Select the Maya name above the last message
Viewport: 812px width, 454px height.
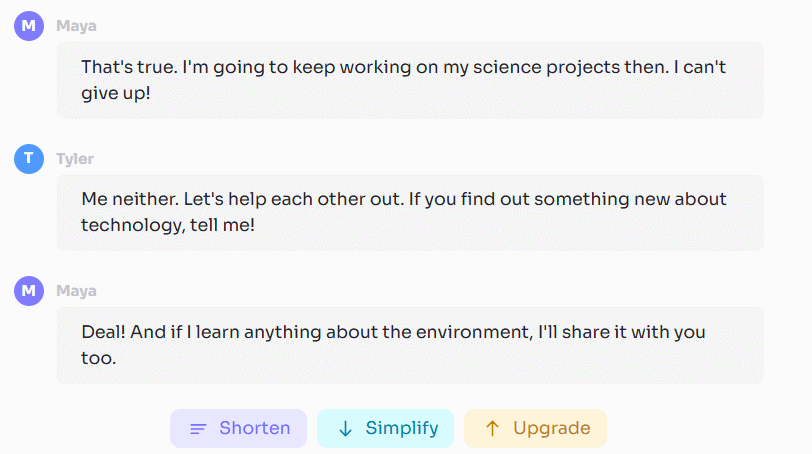(77, 291)
